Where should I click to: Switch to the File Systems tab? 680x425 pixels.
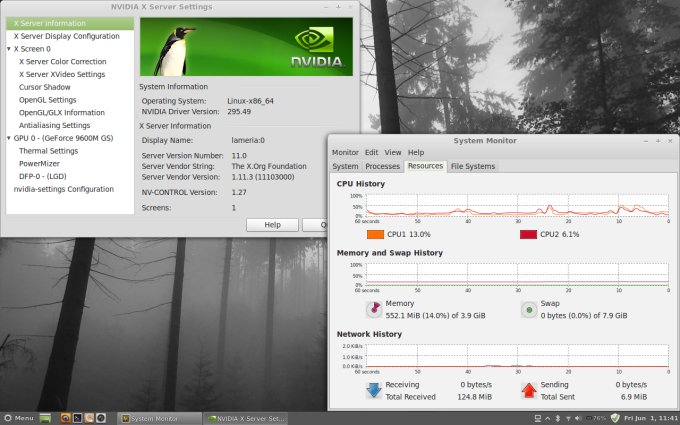[x=473, y=167]
